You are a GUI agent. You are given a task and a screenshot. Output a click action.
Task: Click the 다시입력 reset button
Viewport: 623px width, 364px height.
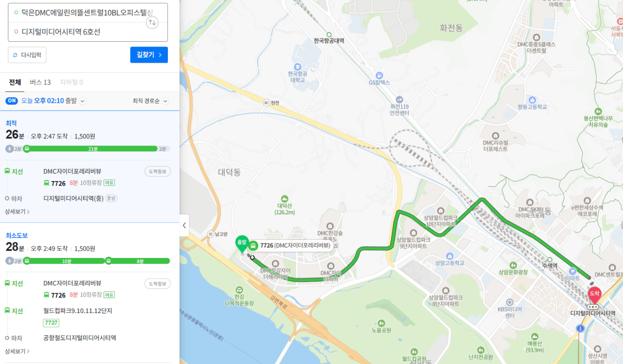point(27,55)
